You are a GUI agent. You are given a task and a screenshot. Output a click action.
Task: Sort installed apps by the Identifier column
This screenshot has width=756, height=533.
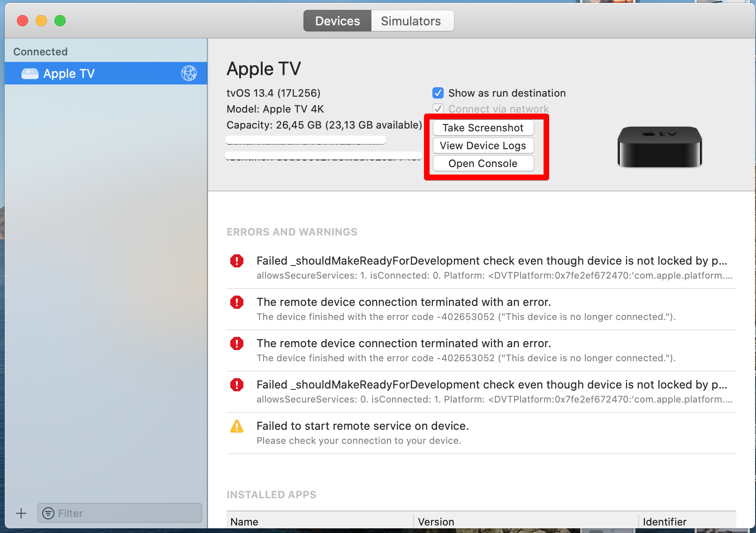tap(688, 521)
